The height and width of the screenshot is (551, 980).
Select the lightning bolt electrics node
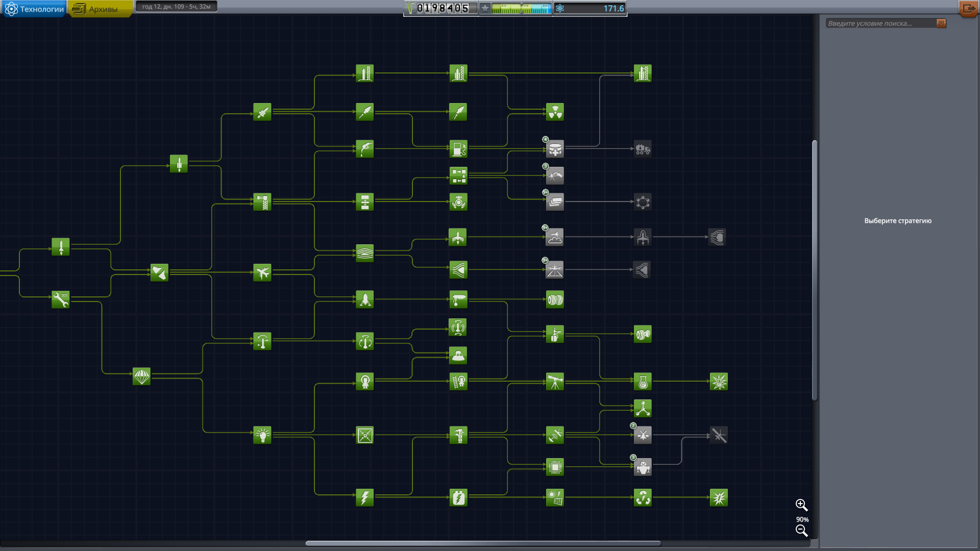click(365, 497)
